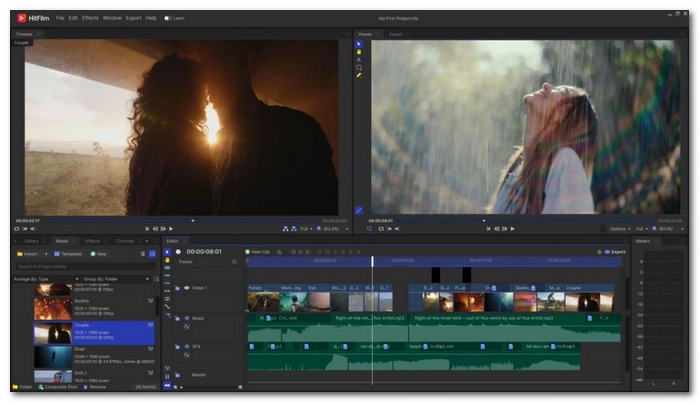
Task: Click the Import folder icon in Media panel
Action: 19,253
